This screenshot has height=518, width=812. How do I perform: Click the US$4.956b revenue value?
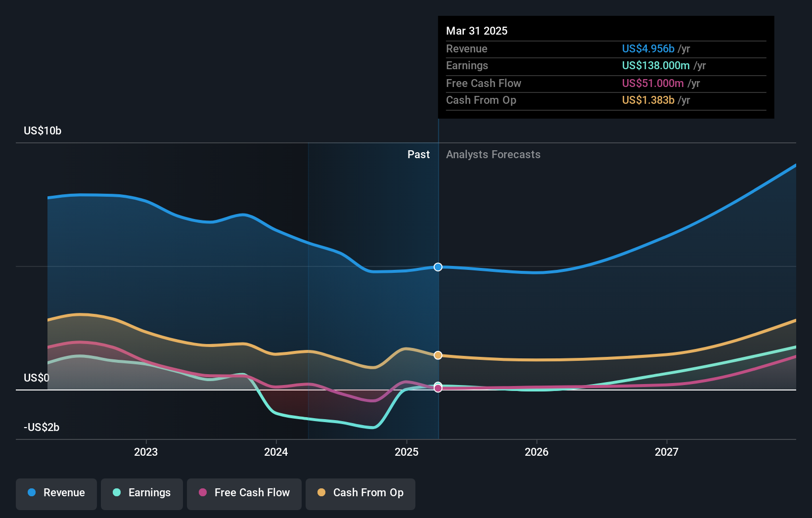point(648,48)
